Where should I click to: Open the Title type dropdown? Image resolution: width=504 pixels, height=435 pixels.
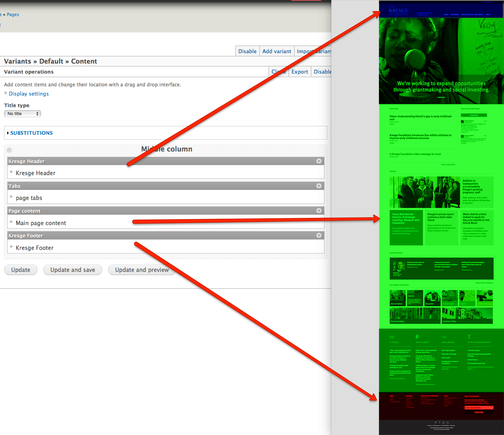point(23,114)
